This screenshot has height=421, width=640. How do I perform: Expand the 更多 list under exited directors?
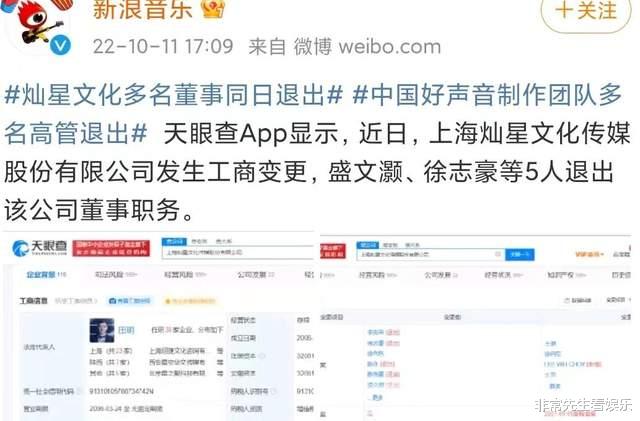[x=375, y=397]
